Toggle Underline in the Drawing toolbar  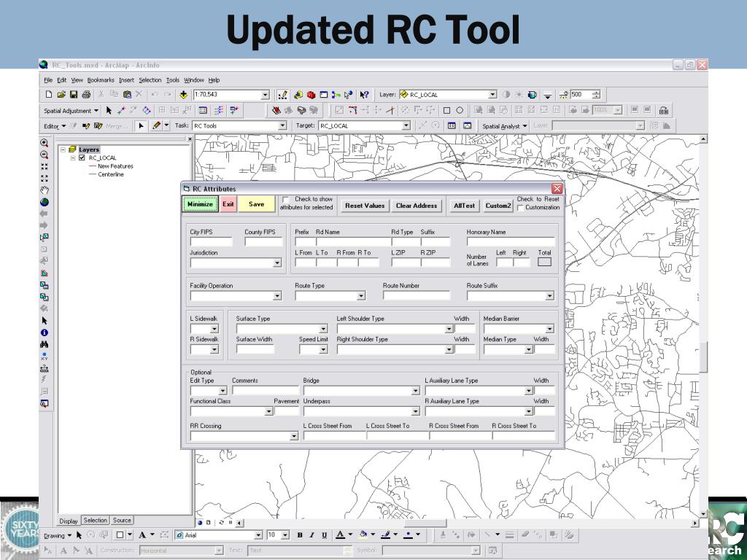(x=325, y=535)
